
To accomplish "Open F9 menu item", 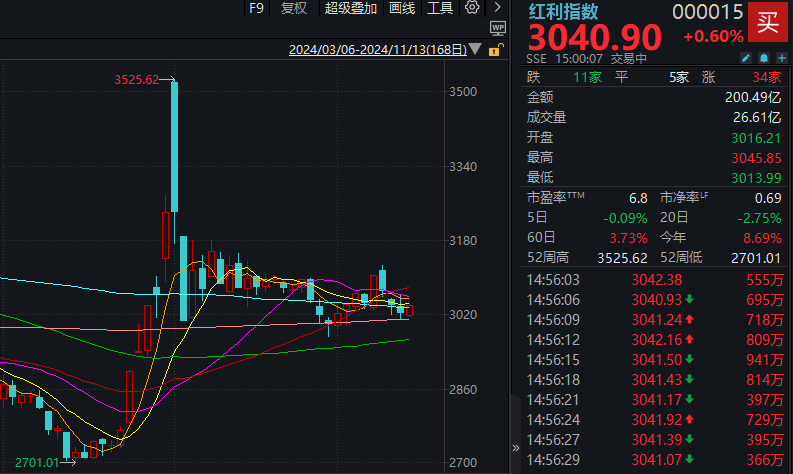I will tap(256, 8).
